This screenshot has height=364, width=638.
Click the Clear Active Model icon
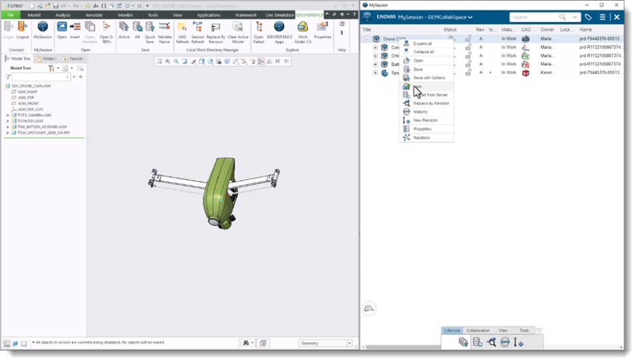click(x=238, y=27)
